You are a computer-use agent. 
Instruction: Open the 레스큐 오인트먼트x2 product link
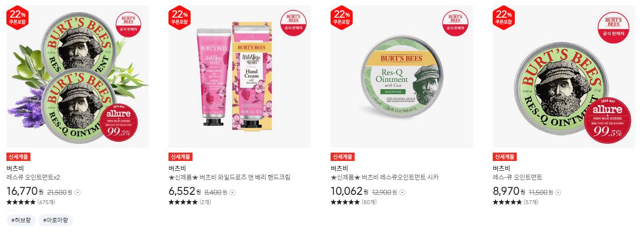[33, 177]
